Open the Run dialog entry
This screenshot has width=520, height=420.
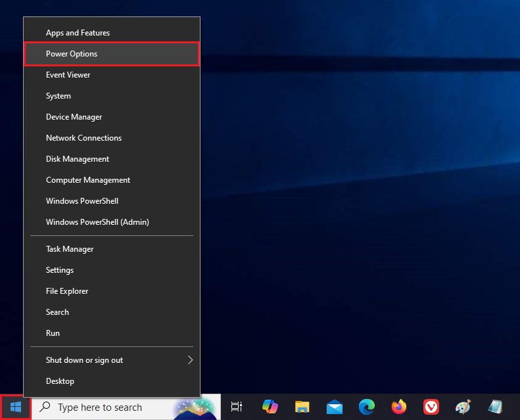112,333
